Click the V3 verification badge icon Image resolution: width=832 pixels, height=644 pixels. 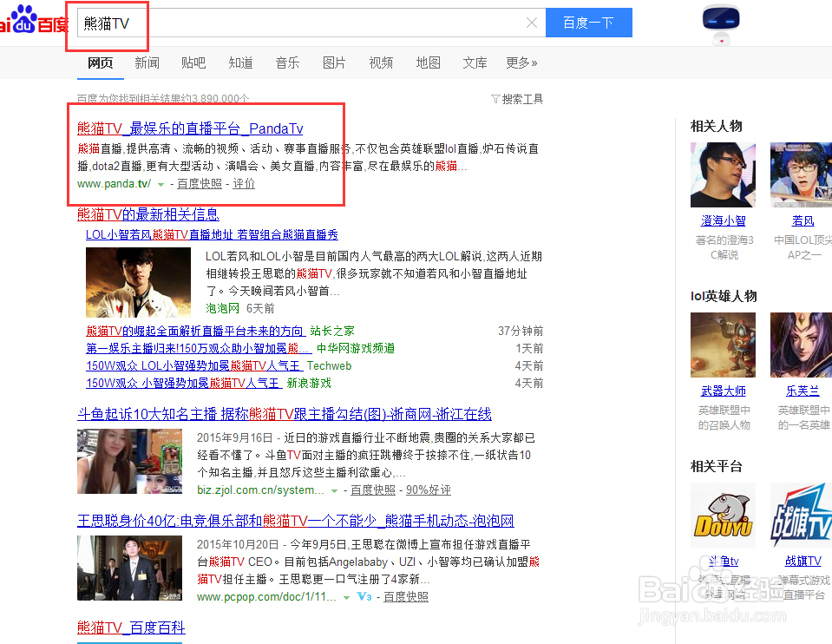(x=364, y=597)
